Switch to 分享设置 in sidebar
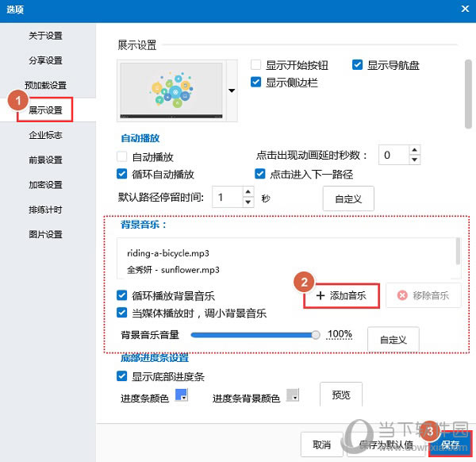 [x=45, y=60]
